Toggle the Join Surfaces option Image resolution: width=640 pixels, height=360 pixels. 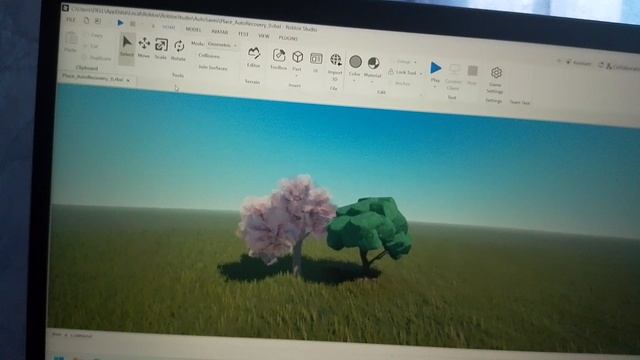212,67
